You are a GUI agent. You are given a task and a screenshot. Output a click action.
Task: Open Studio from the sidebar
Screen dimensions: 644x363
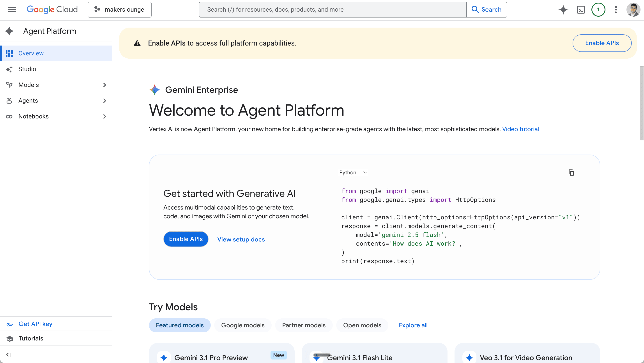pos(56,69)
